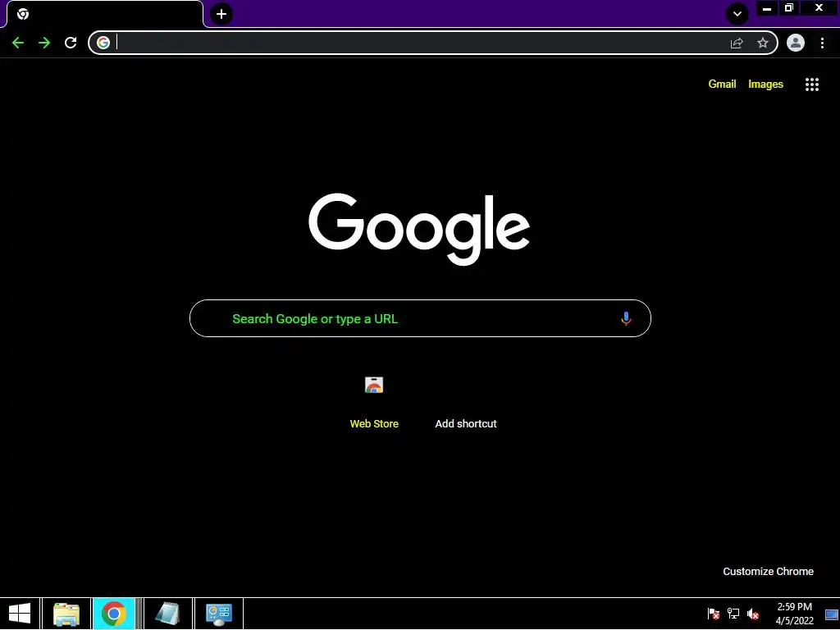Image resolution: width=840 pixels, height=630 pixels.
Task: Minimize the Chrome window
Action: tap(767, 8)
